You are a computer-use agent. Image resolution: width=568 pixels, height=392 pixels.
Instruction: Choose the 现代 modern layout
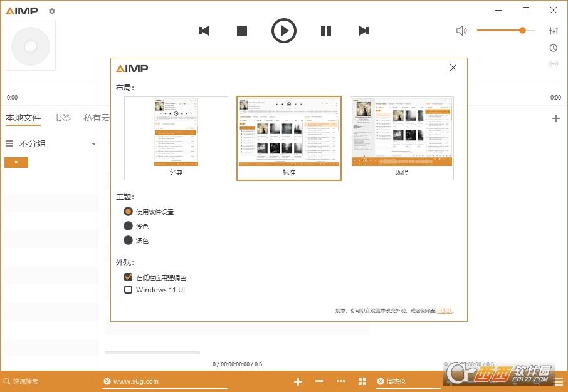[x=402, y=138]
